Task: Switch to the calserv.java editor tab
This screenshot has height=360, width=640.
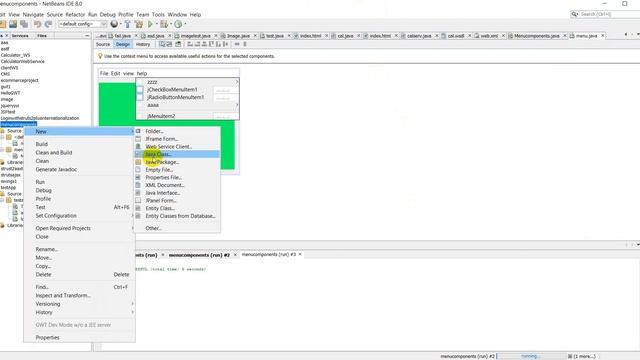Action: (419, 36)
